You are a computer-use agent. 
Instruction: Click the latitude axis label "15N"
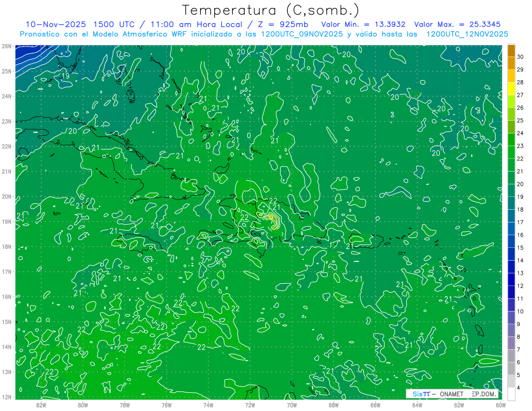7,321
